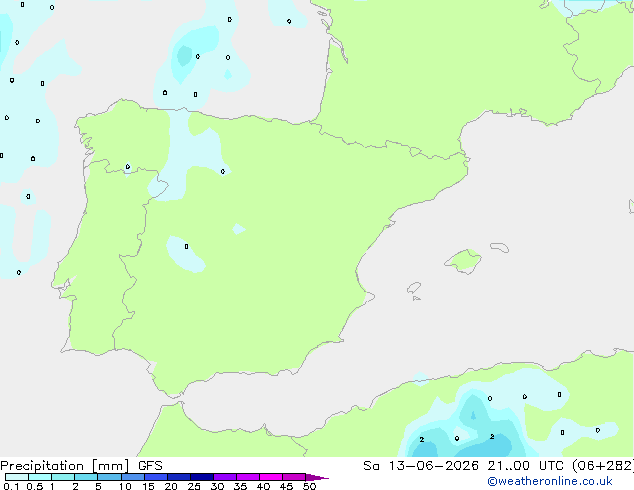The width and height of the screenshot is (634, 490).
Task: Open the weatheronline.co.uk link
Action: click(550, 481)
